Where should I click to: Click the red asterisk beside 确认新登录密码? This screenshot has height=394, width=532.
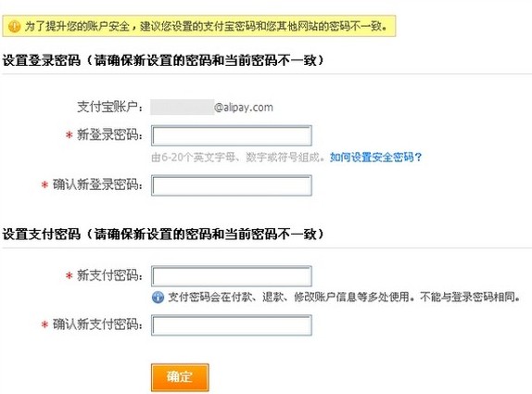click(44, 185)
